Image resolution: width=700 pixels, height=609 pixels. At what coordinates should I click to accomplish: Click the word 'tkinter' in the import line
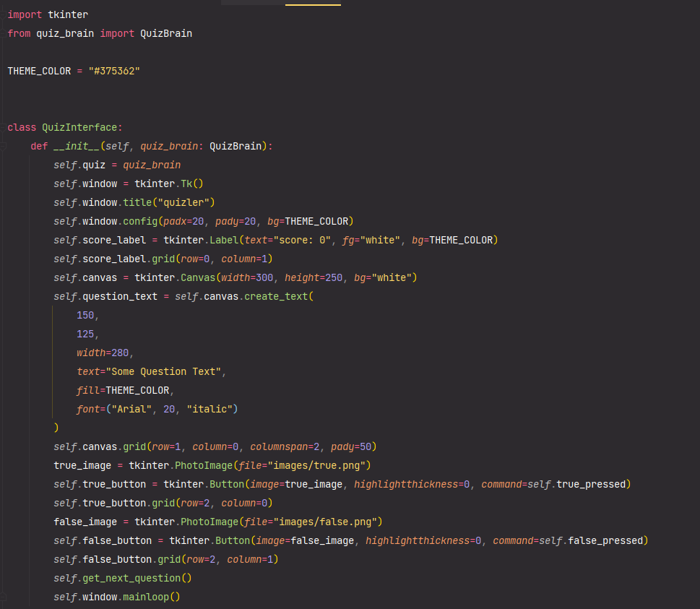pyautogui.click(x=68, y=14)
